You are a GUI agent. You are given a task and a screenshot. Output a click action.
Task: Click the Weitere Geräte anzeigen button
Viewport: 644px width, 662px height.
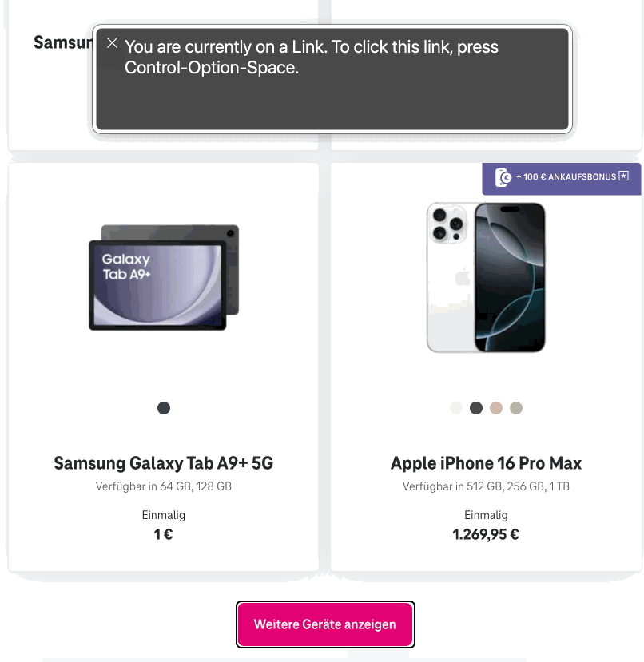tap(324, 624)
